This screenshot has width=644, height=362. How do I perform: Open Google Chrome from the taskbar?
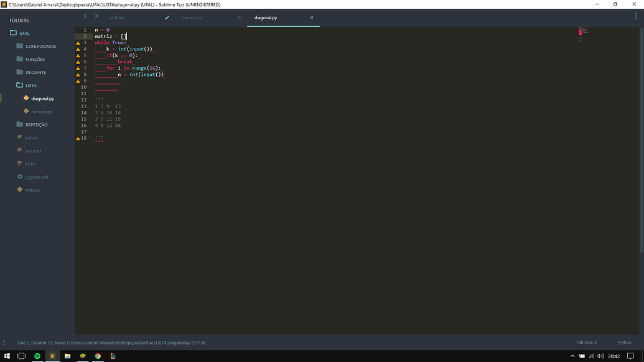click(x=98, y=356)
